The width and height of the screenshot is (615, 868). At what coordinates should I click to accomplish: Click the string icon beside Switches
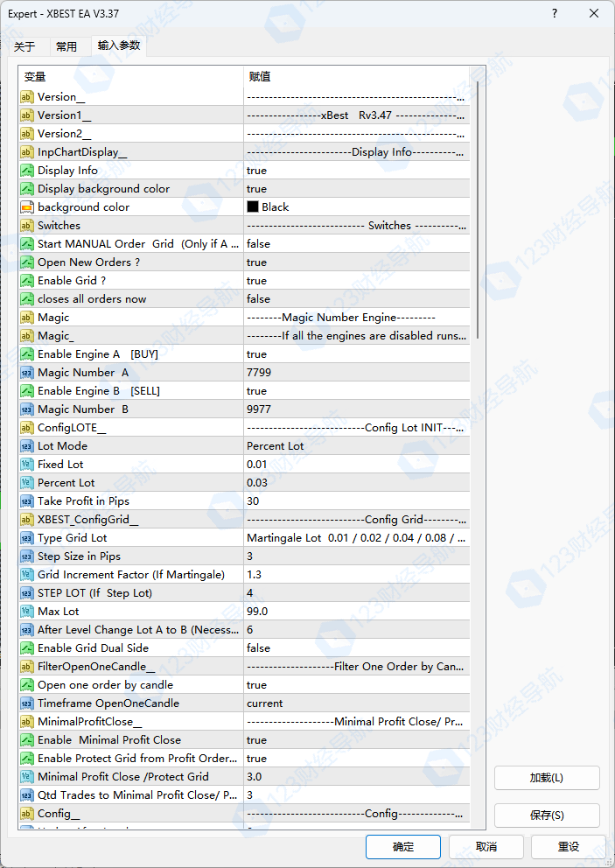pos(26,225)
